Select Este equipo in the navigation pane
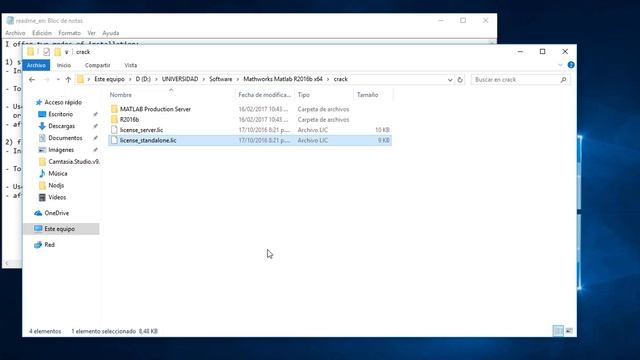 pos(61,229)
